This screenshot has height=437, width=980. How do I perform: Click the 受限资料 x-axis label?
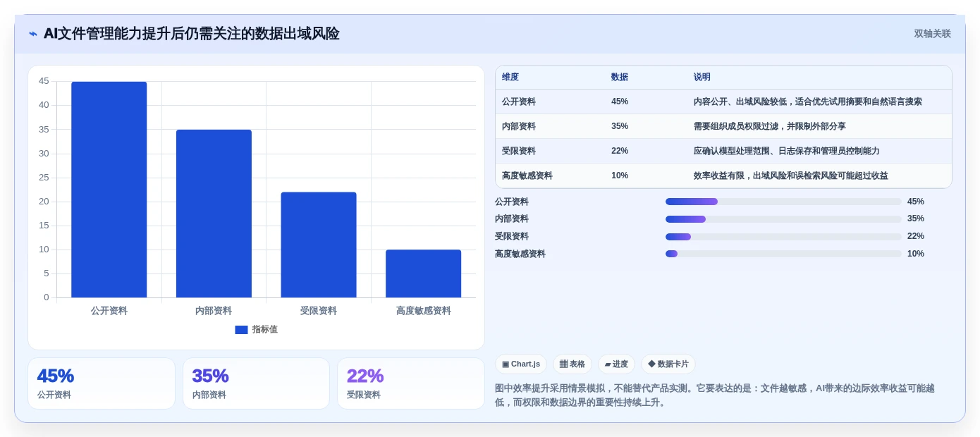coord(319,311)
